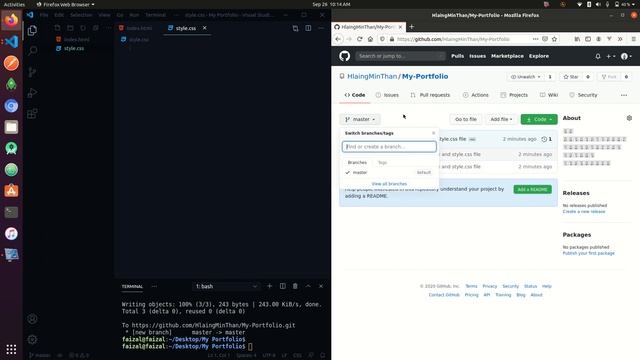This screenshot has height=360, width=640.
Task: Open the GitHub profile avatar dropdown
Action: point(626,56)
